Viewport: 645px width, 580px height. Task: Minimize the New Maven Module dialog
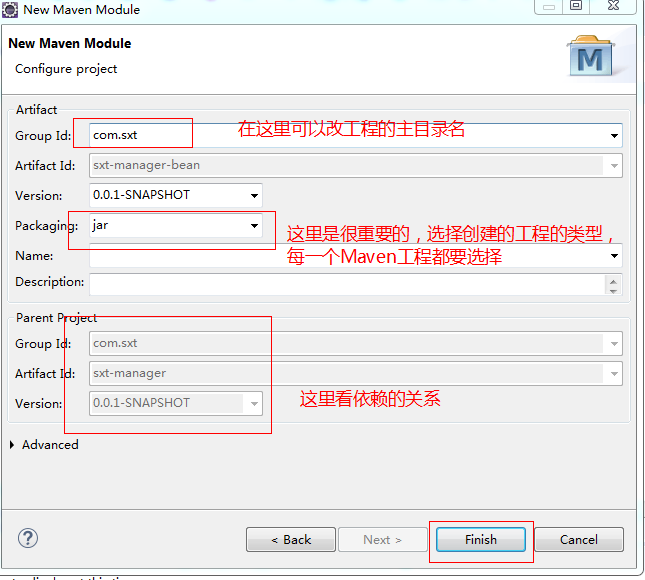pos(549,6)
